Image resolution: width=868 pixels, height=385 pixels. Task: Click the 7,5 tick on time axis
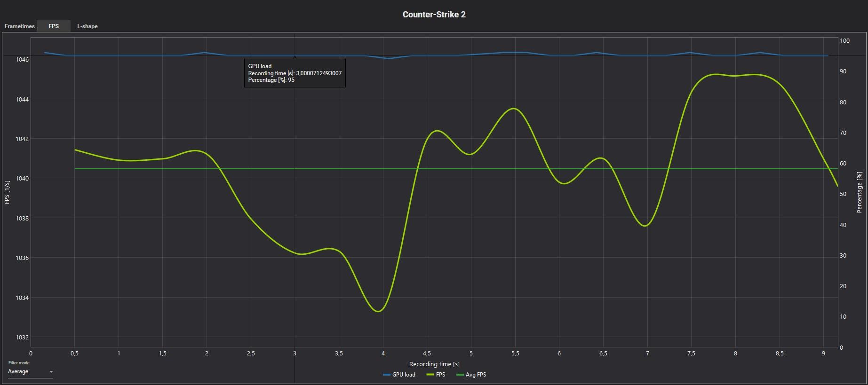coord(692,354)
